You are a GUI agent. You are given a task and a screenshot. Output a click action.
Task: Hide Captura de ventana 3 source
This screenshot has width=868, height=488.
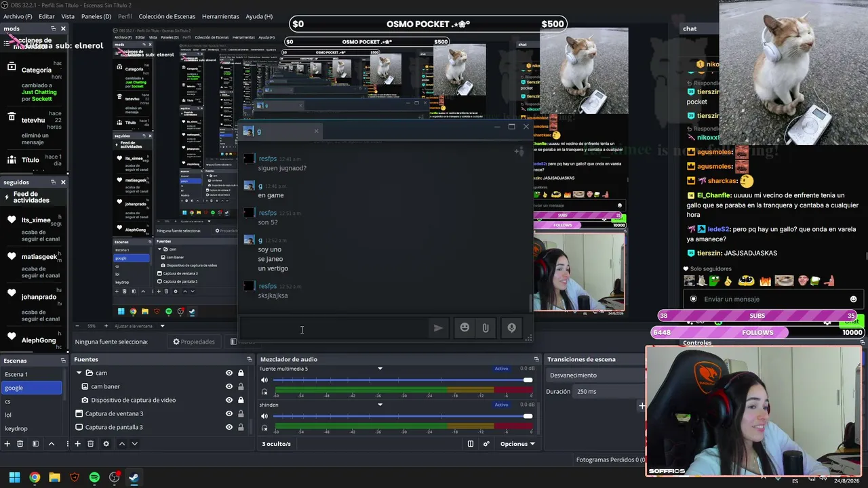229,413
